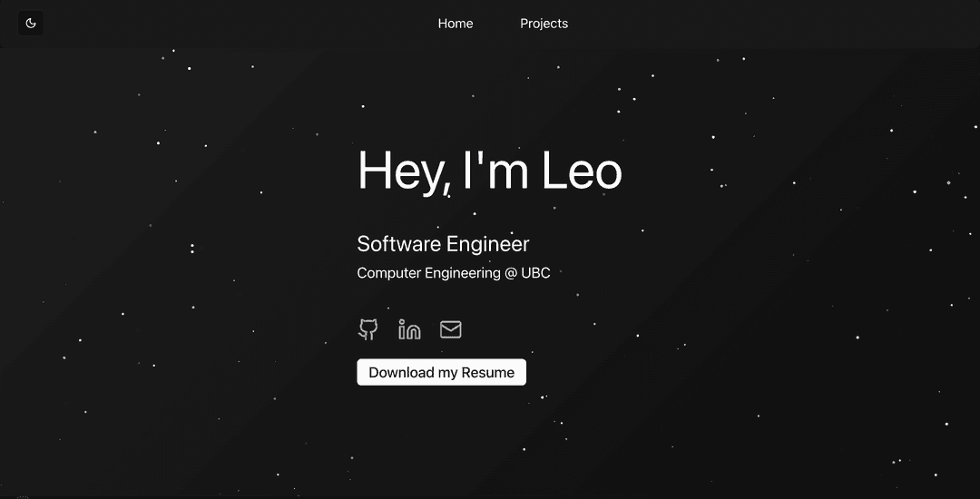This screenshot has height=499, width=980.
Task: Click the Download my Resume button
Action: tap(441, 372)
